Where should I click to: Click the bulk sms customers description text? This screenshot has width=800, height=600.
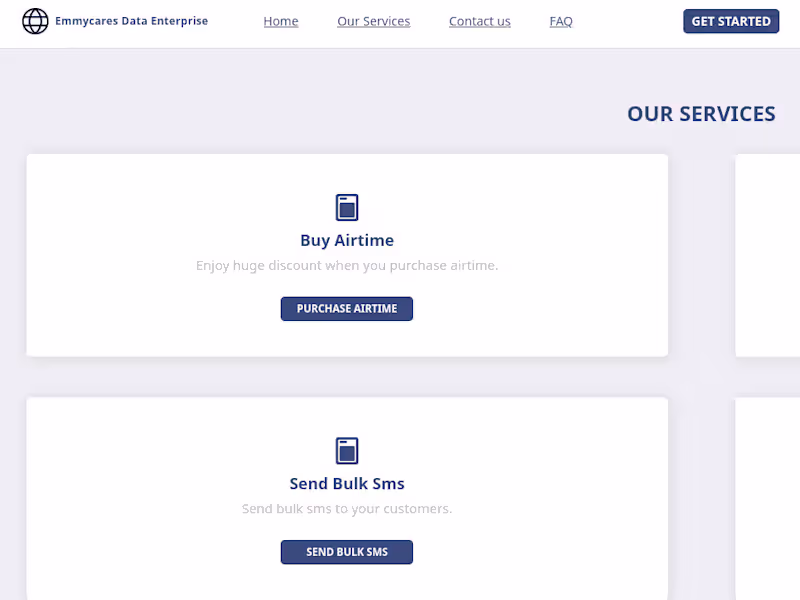coord(347,509)
